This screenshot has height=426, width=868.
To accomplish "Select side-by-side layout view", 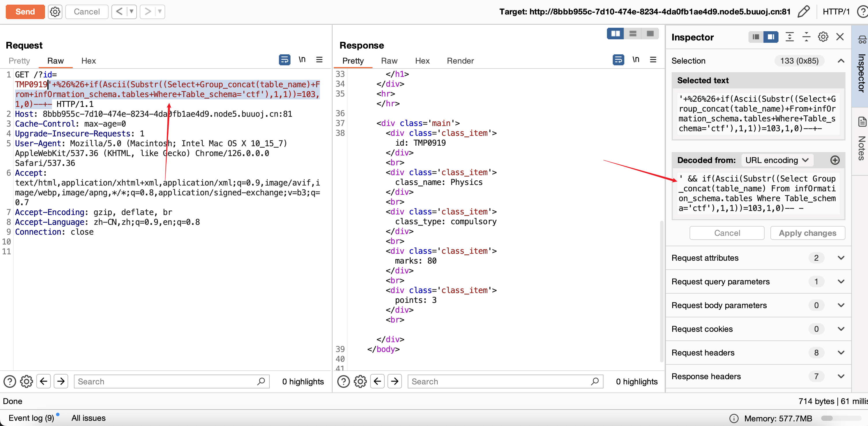I will (x=615, y=34).
